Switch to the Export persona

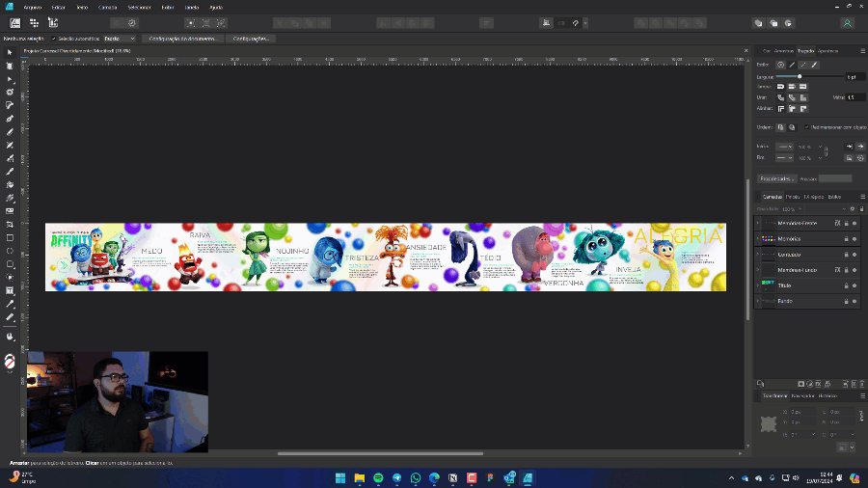53,23
